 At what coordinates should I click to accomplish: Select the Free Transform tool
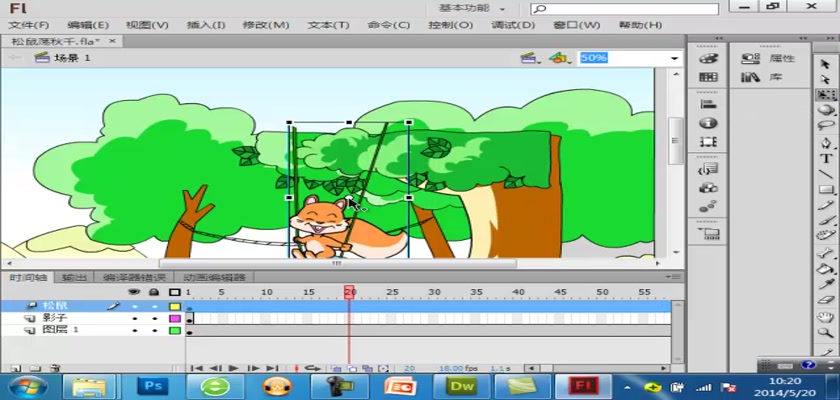point(826,95)
